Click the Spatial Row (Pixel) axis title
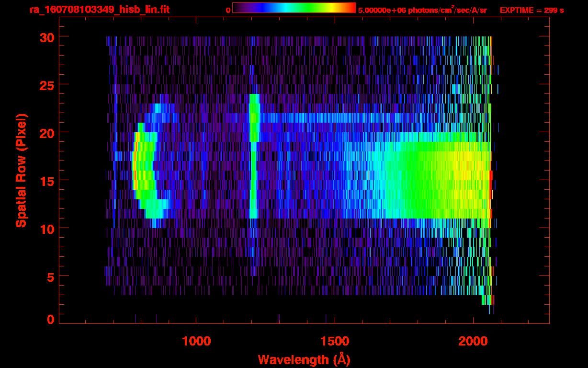Image resolution: width=588 pixels, height=368 pixels. pos(21,170)
